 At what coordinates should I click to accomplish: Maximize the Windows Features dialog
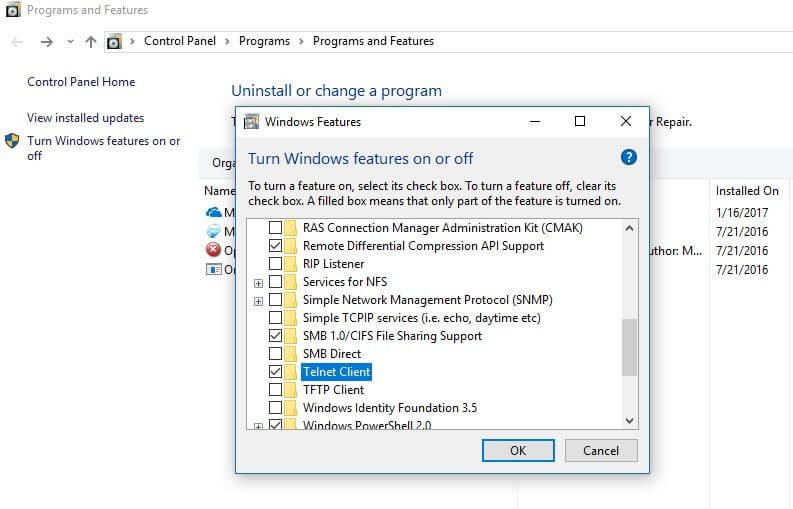pyautogui.click(x=580, y=121)
